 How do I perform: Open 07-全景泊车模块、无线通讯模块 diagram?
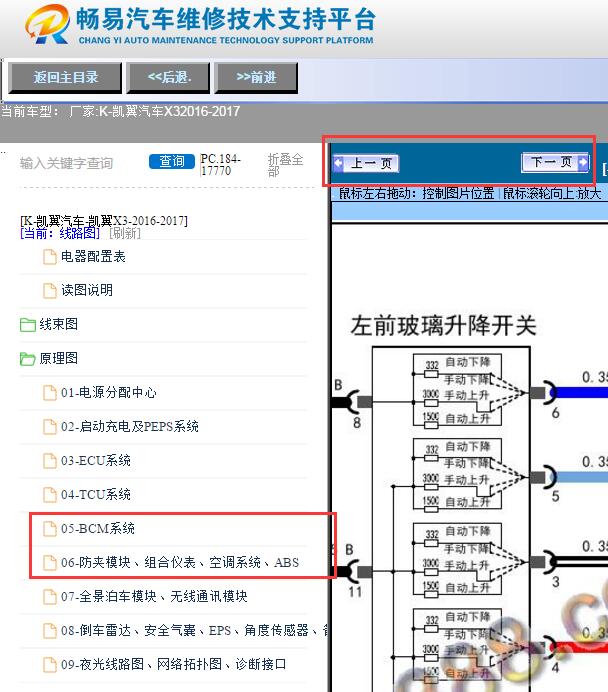click(154, 596)
